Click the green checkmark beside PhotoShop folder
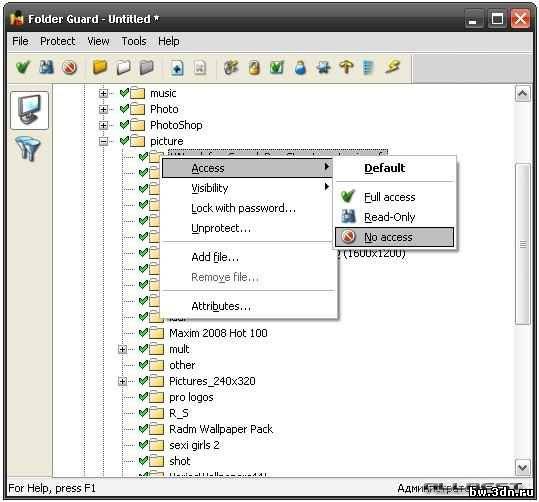The image size is (539, 502). 124,124
